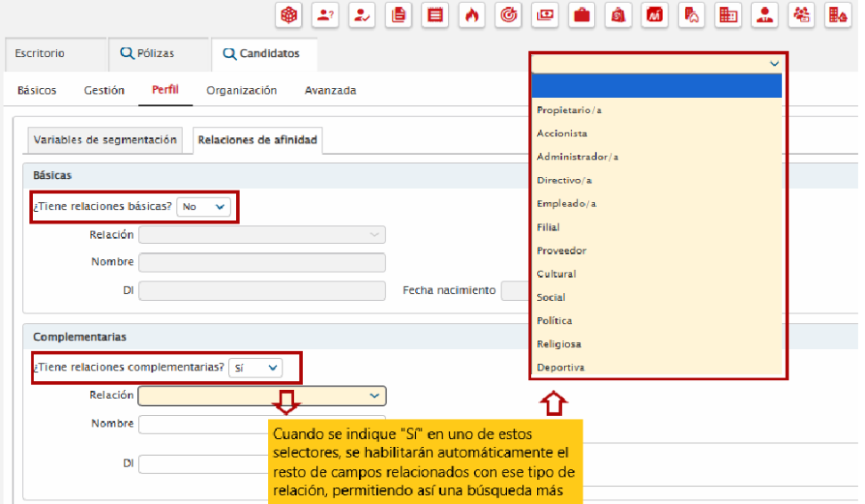The height and width of the screenshot is (504, 865).
Task: Choose Accionista from the relation list
Action: 657,134
